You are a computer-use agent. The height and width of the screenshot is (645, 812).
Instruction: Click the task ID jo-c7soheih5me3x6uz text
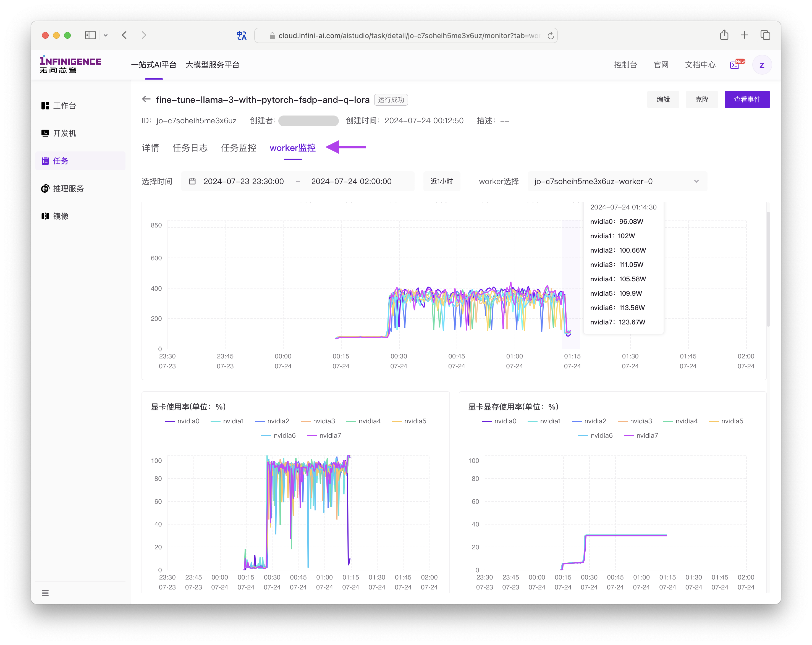pos(196,120)
